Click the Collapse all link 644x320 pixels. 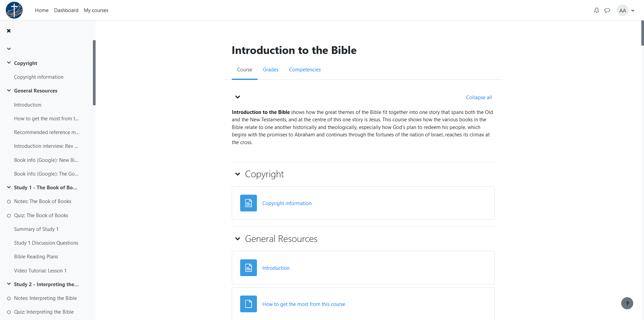(479, 98)
